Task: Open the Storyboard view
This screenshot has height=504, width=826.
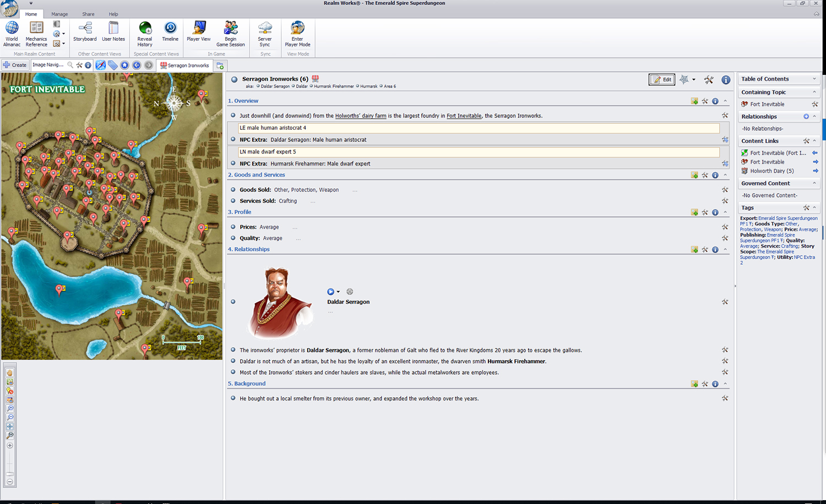Action: point(85,31)
